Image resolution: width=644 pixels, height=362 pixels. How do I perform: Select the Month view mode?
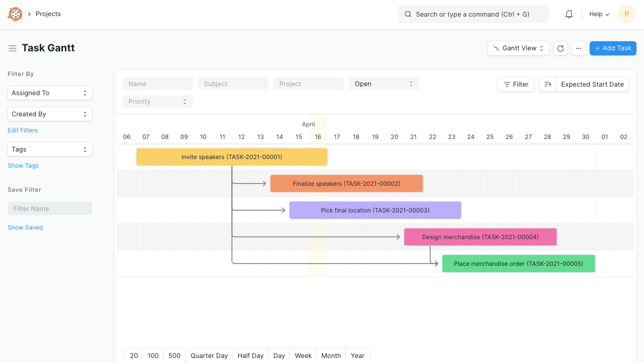click(331, 355)
